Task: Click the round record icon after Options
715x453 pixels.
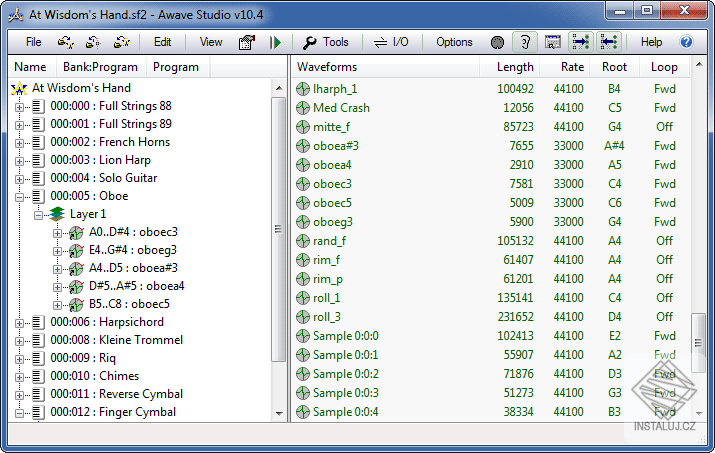Action: coord(497,42)
